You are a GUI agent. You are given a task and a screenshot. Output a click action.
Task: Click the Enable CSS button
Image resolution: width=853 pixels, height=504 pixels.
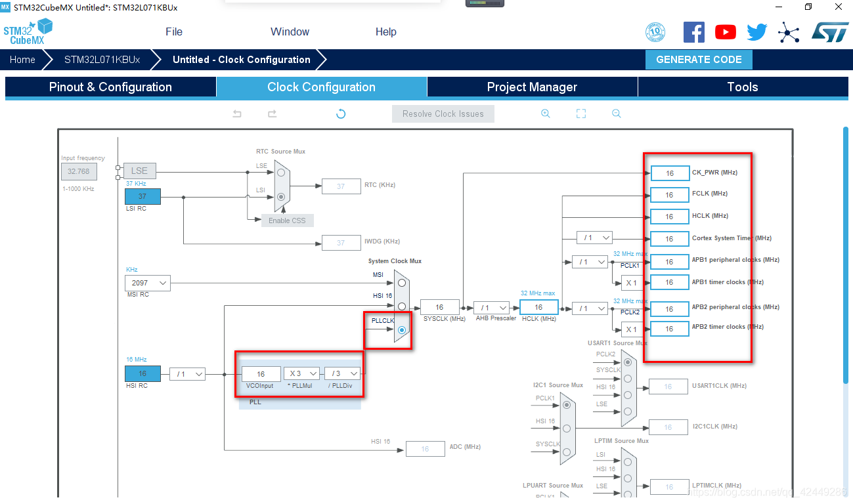point(287,220)
